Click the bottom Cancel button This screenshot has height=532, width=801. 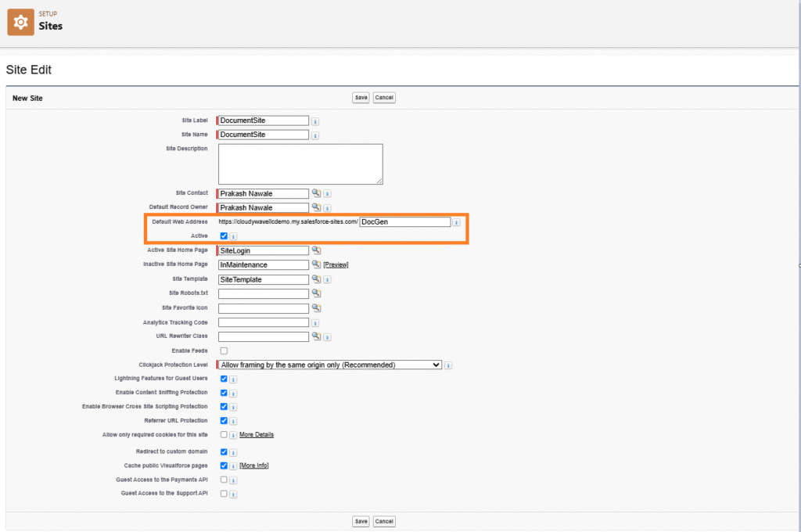383,521
